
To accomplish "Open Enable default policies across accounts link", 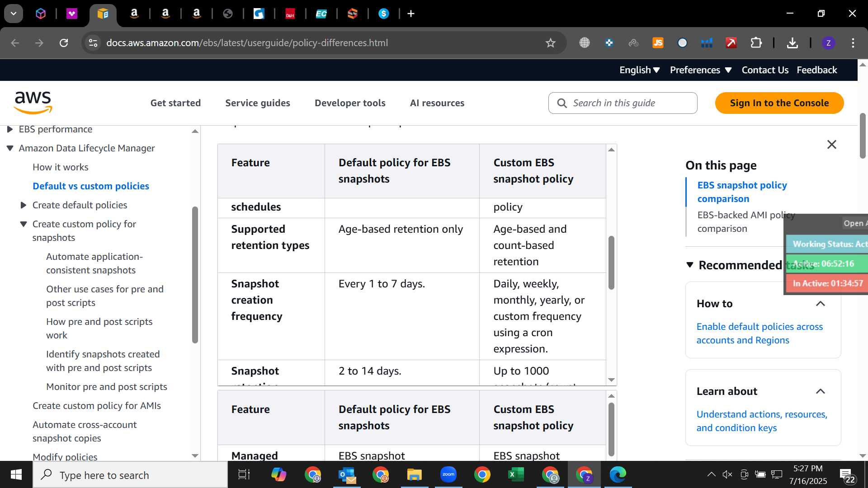I will [x=759, y=333].
